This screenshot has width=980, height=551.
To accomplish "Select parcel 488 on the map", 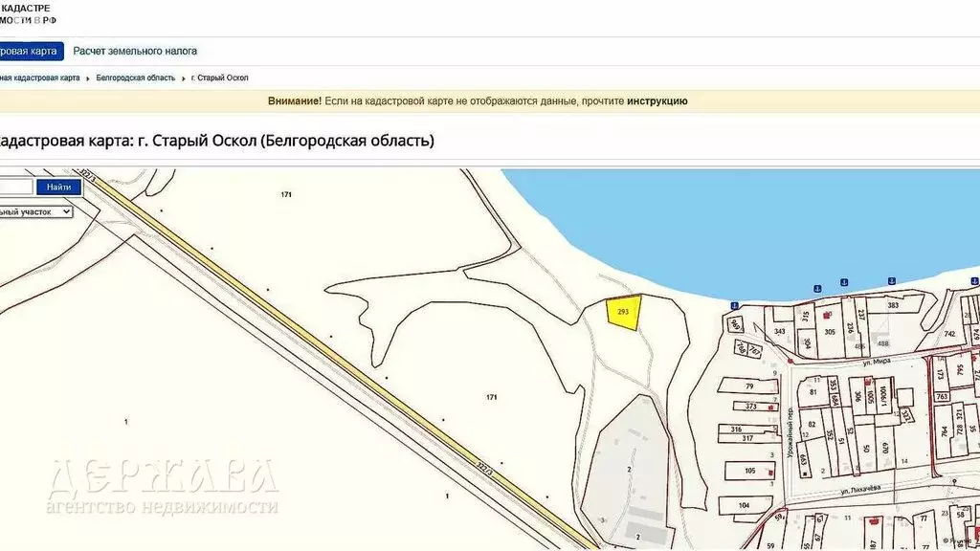I will [882, 343].
